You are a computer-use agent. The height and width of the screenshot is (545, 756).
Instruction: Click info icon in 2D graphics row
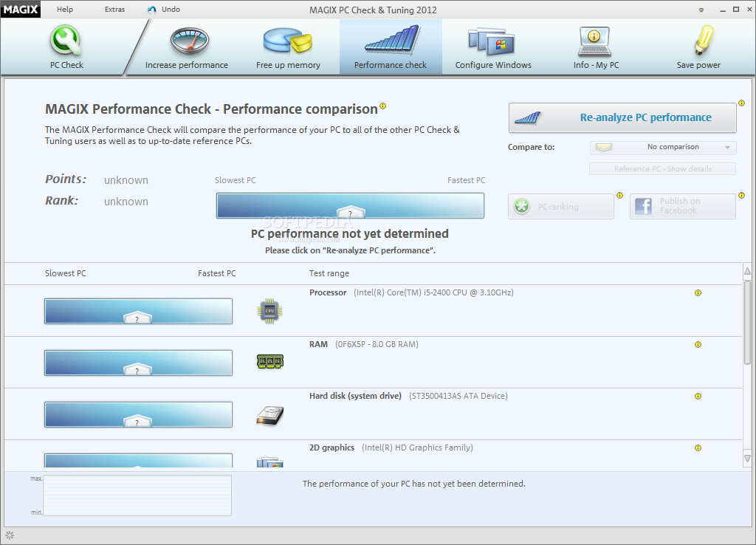coord(698,448)
